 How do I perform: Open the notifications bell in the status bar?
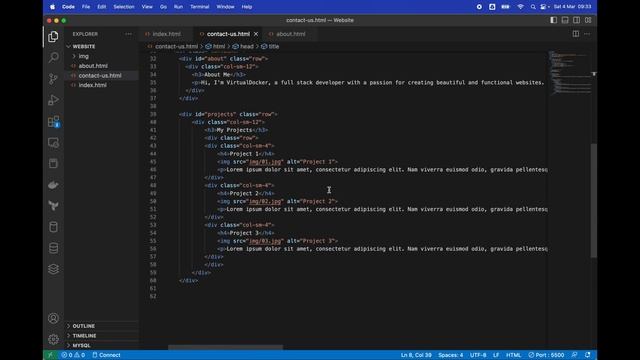[x=588, y=355]
